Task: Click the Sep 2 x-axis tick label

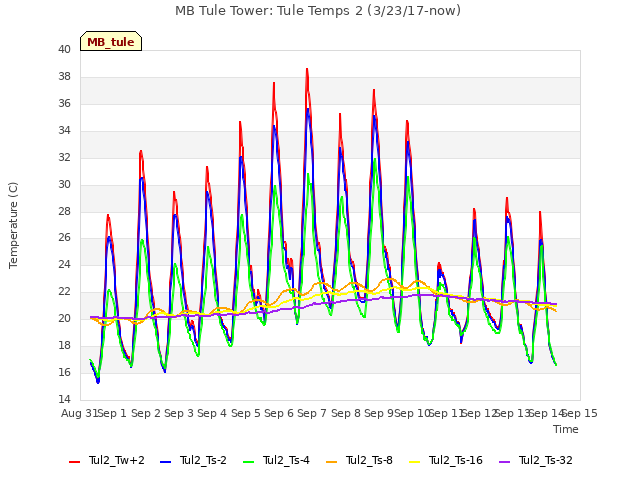Action: point(146,413)
